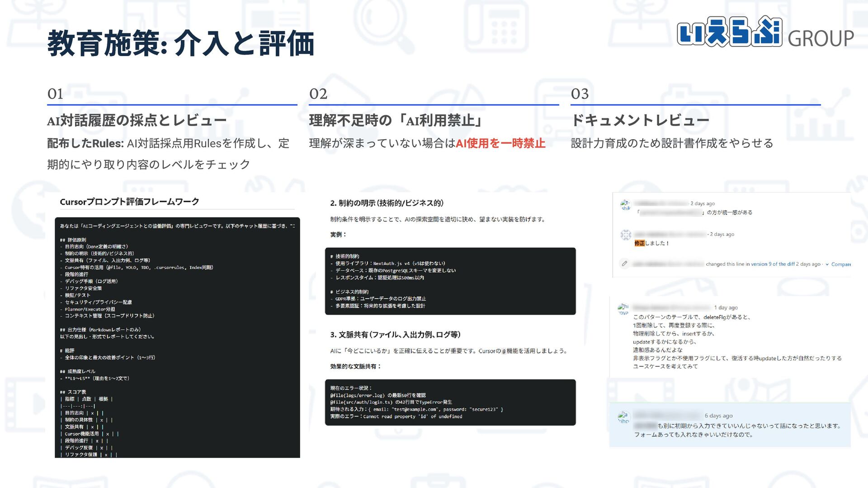This screenshot has height=488, width=868.
Task: Click the avatar beside deleteFlg comment
Action: click(623, 309)
